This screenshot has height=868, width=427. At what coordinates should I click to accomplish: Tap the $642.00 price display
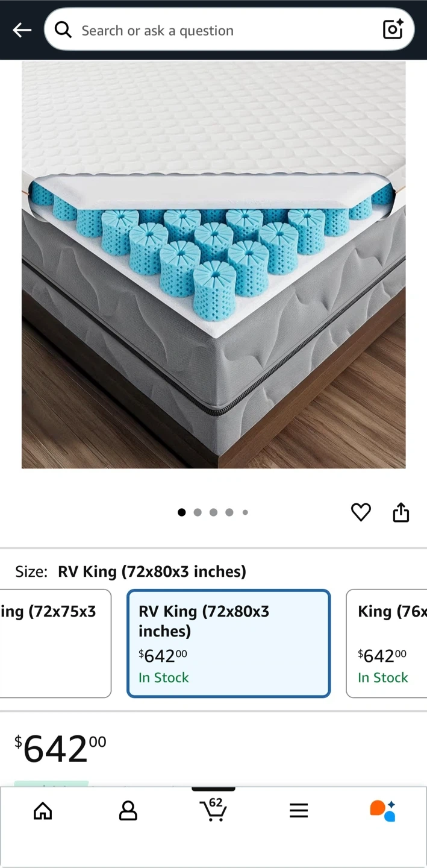(x=60, y=748)
